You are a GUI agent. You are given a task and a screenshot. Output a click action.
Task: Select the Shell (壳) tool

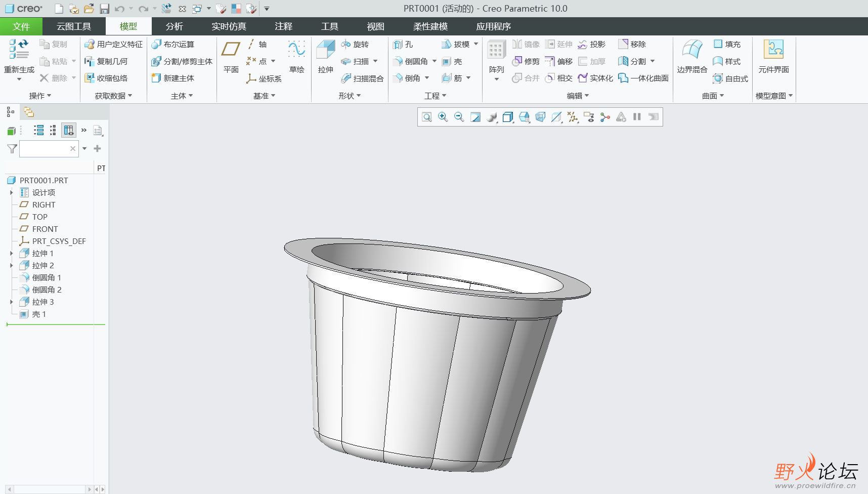pos(452,62)
